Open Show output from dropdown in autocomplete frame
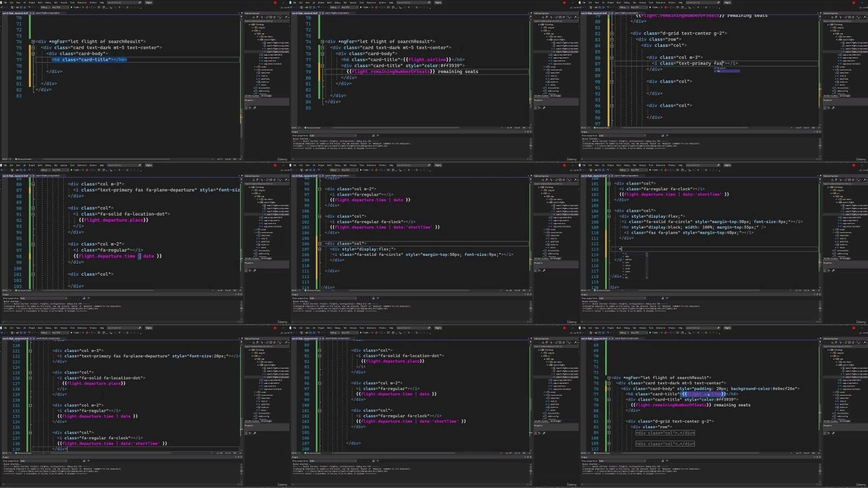The image size is (868, 488). point(622,298)
